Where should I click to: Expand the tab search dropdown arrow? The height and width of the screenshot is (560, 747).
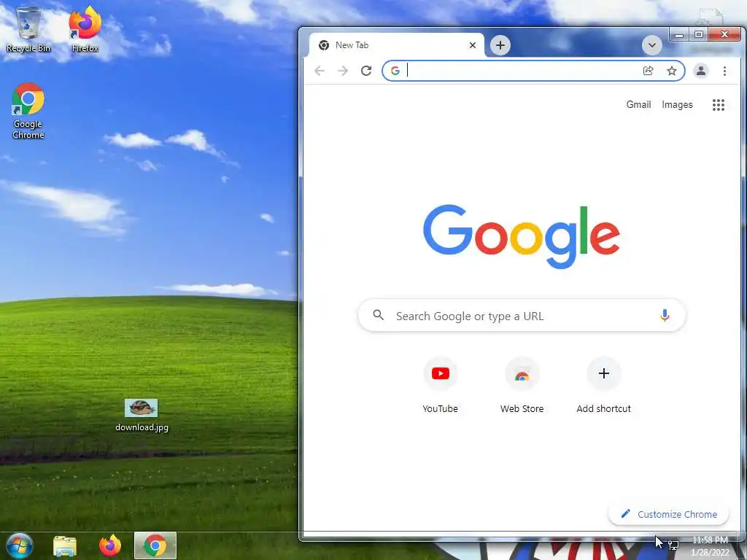coord(651,46)
